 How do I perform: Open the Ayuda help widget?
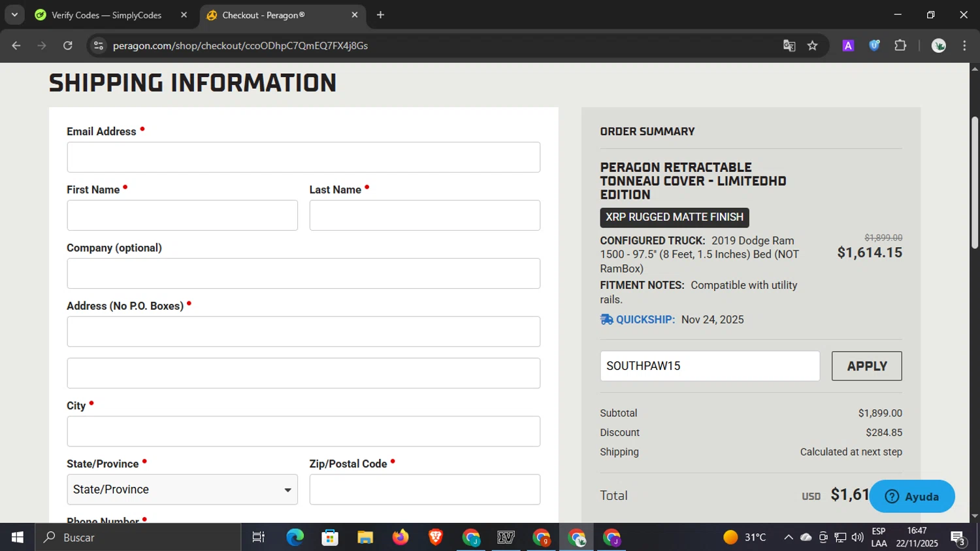912,497
